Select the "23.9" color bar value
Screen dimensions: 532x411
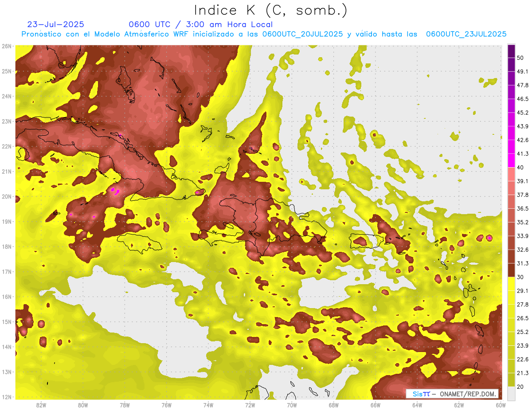point(523,345)
